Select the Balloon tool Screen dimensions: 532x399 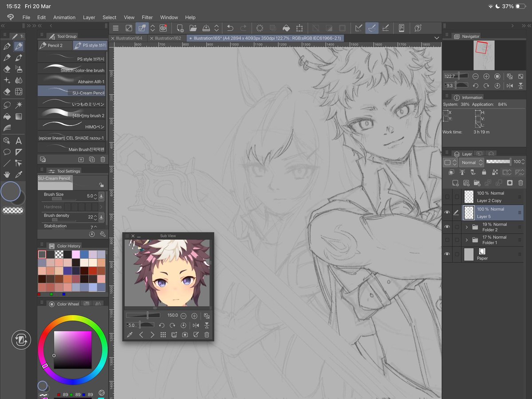tap(7, 152)
